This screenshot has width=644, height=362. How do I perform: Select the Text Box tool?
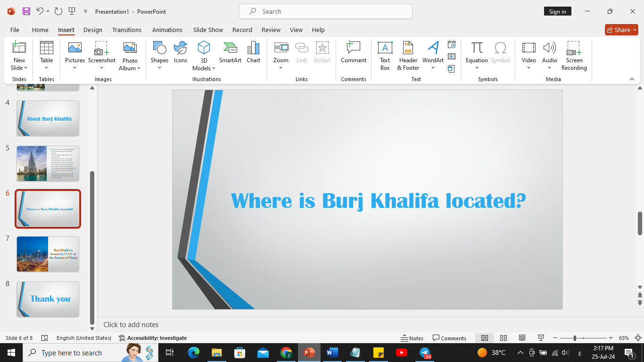point(385,56)
